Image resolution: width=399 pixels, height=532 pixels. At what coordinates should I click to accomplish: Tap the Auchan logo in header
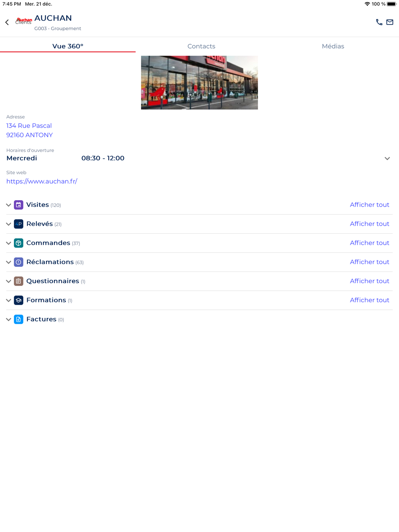pos(24,20)
